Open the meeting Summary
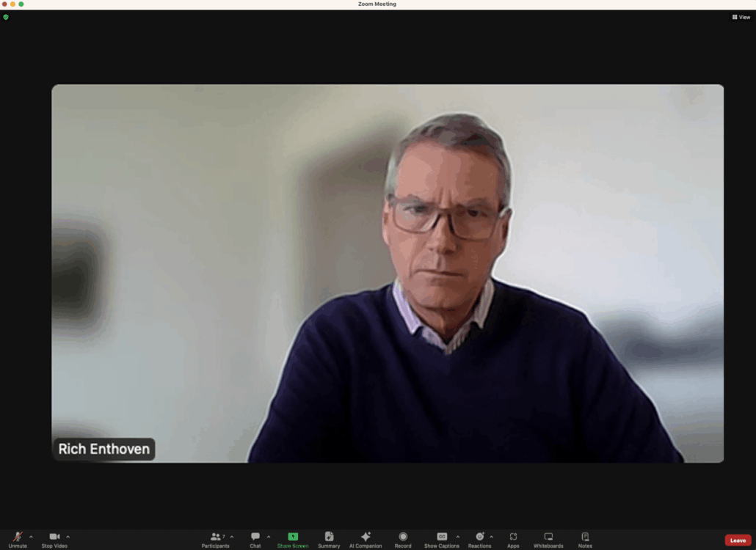 tap(329, 538)
